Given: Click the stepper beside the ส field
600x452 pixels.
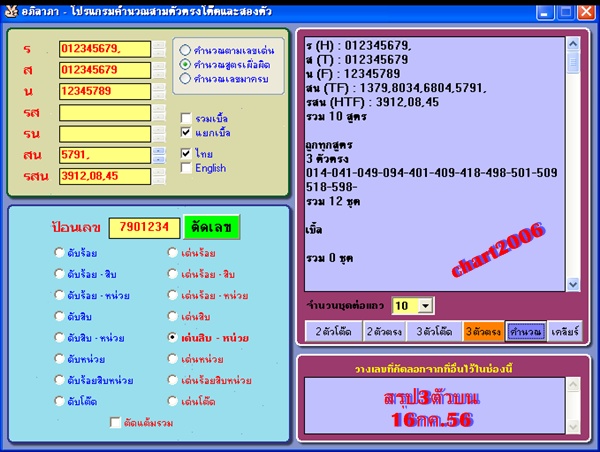Looking at the screenshot, I should coord(159,70).
